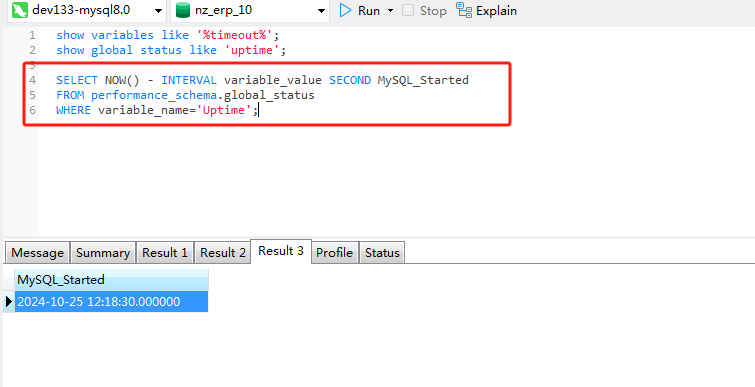Switch to the Message tab

38,253
